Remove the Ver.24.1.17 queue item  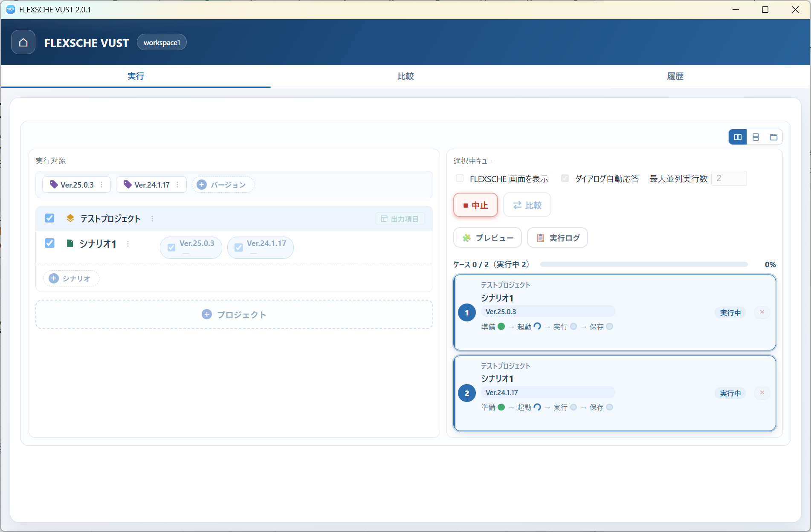(x=762, y=393)
